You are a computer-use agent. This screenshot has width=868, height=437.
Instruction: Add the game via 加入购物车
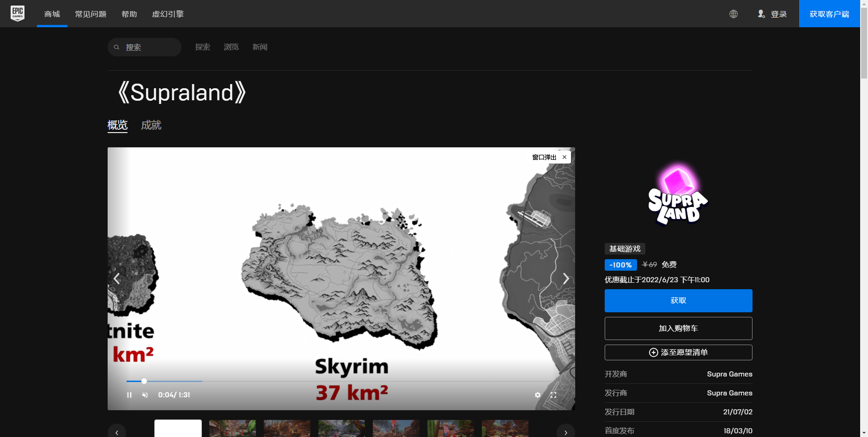pyautogui.click(x=678, y=328)
